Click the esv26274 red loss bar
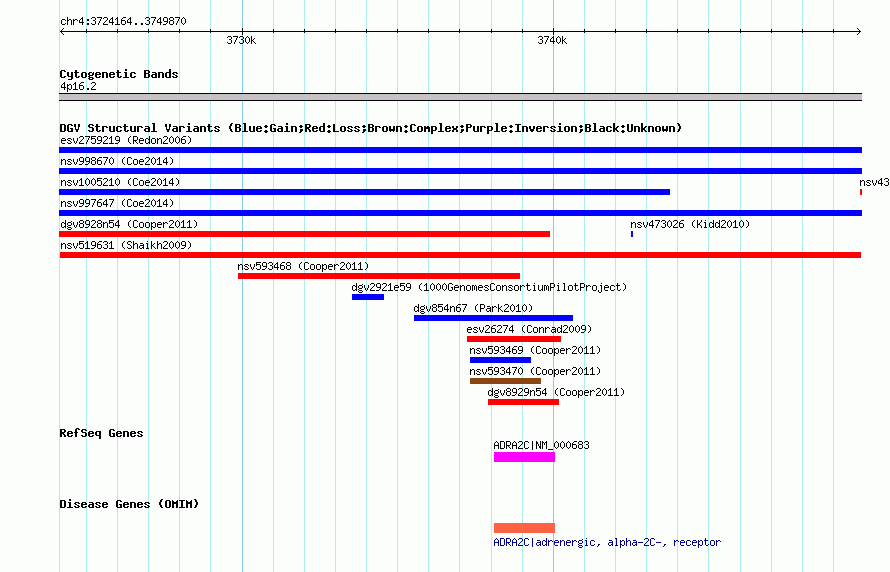 point(514,339)
